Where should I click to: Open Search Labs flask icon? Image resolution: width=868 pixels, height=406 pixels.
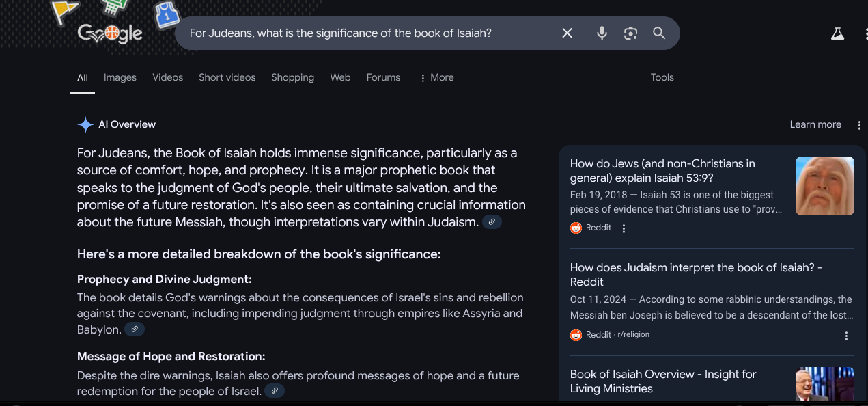coord(837,33)
